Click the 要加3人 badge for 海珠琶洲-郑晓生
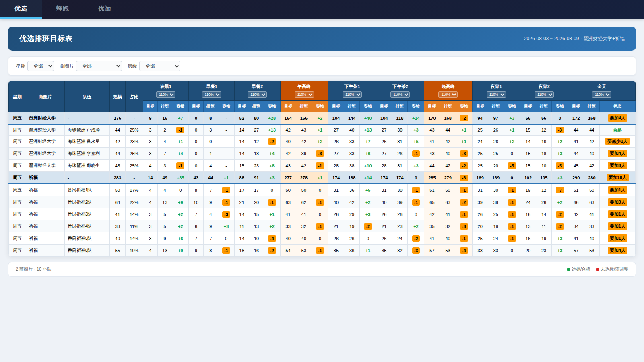Image resolution: width=644 pixels, height=362 pixels. [617, 166]
